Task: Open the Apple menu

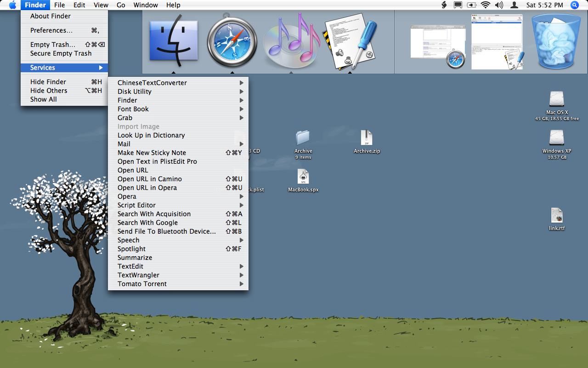Action: [x=12, y=5]
